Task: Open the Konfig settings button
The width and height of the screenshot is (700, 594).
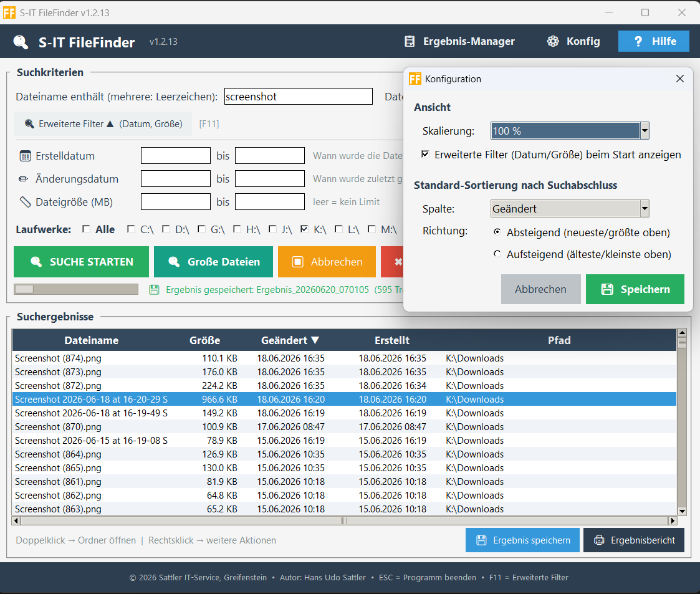Action: point(573,42)
